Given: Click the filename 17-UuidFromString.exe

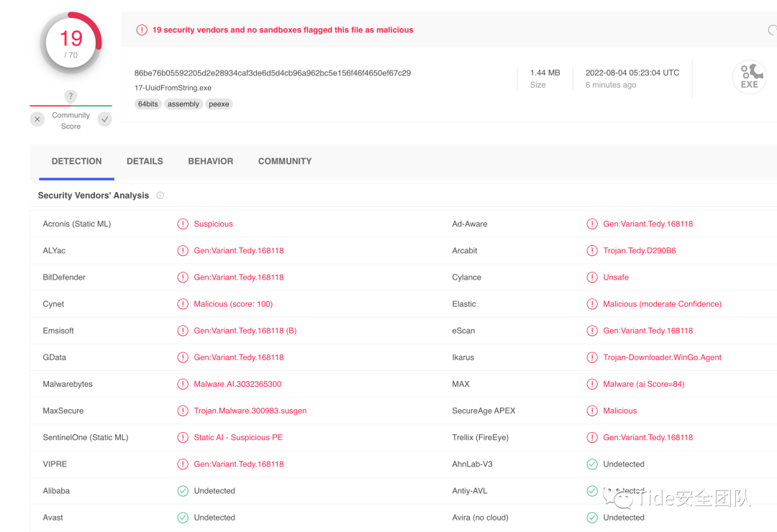Looking at the screenshot, I should tap(173, 88).
